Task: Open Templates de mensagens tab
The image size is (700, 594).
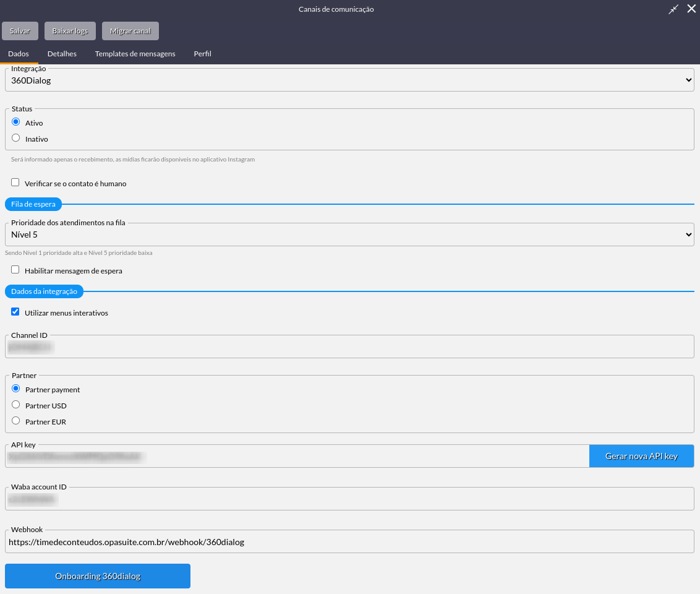Action: point(135,54)
